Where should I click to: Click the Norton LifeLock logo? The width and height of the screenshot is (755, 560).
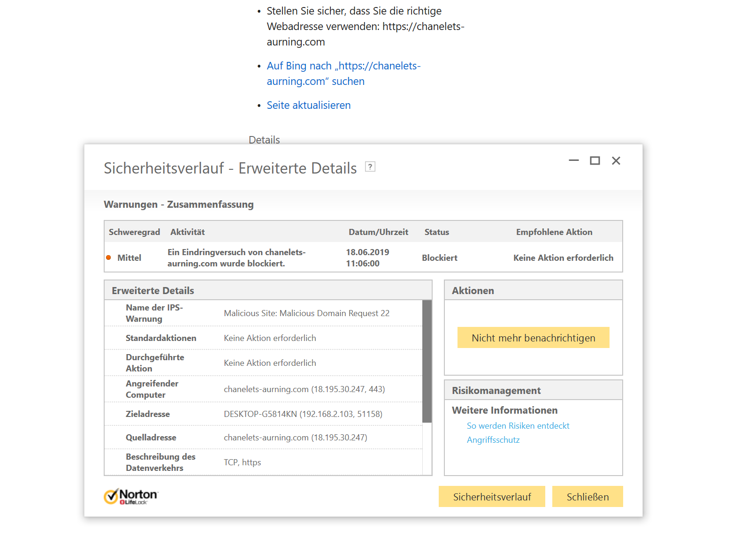[x=131, y=497]
